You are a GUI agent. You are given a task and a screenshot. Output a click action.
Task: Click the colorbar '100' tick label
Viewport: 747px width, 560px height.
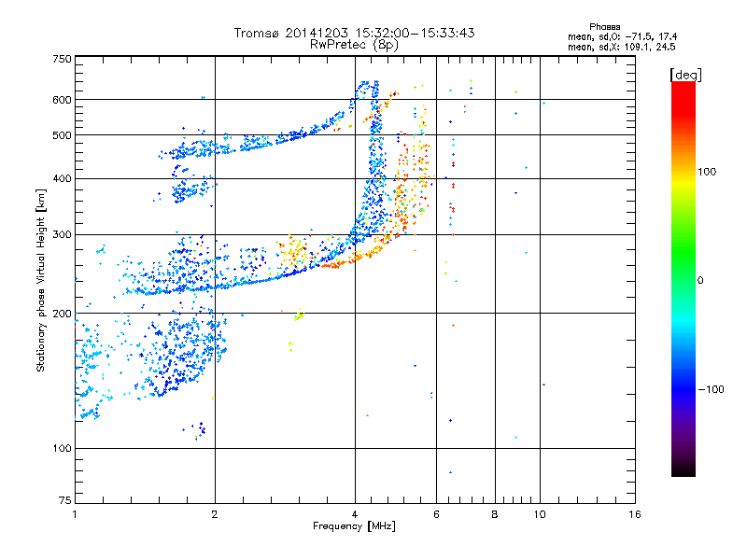coord(707,172)
